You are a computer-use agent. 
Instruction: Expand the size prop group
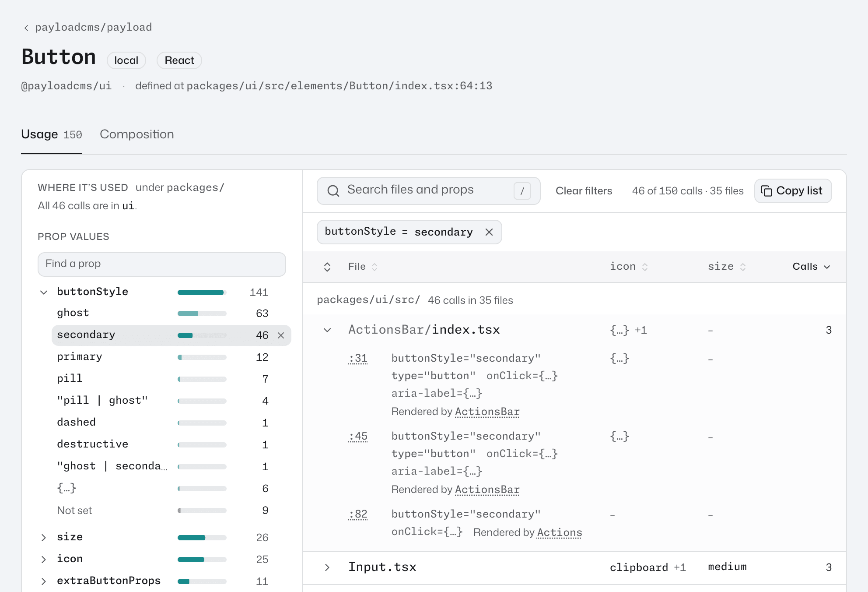click(44, 537)
